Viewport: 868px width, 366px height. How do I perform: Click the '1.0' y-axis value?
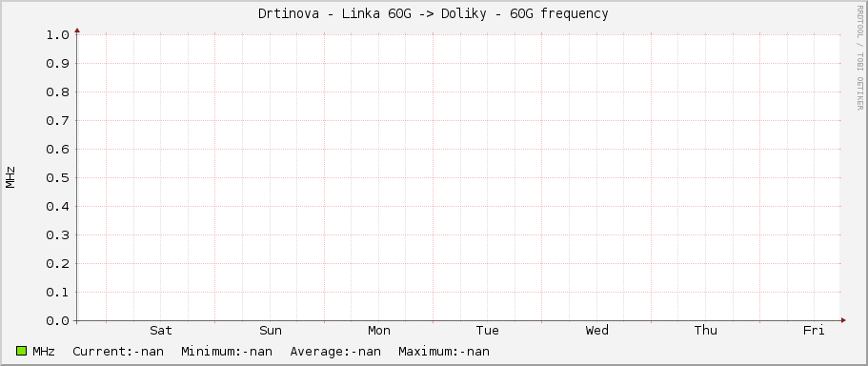pos(58,35)
